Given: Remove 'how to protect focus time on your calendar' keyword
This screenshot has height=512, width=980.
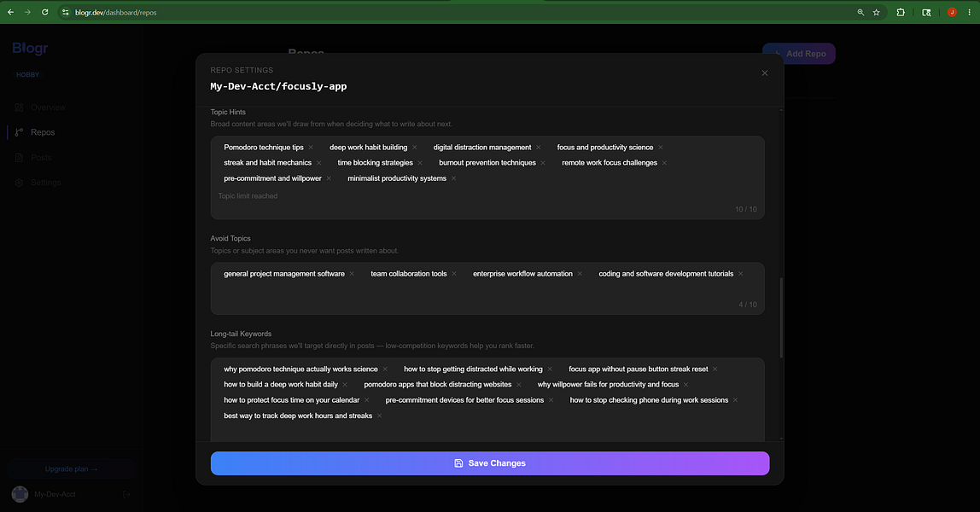Looking at the screenshot, I should (367, 400).
